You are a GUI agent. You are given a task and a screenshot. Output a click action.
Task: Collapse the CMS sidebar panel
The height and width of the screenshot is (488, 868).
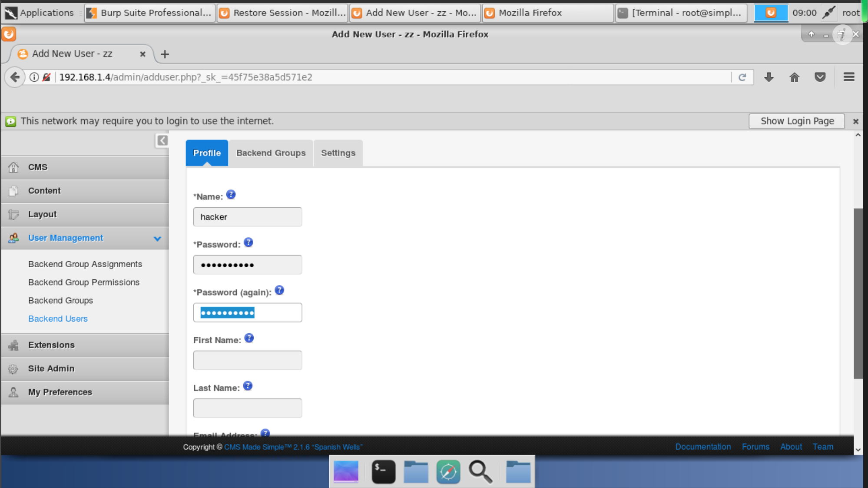point(162,140)
